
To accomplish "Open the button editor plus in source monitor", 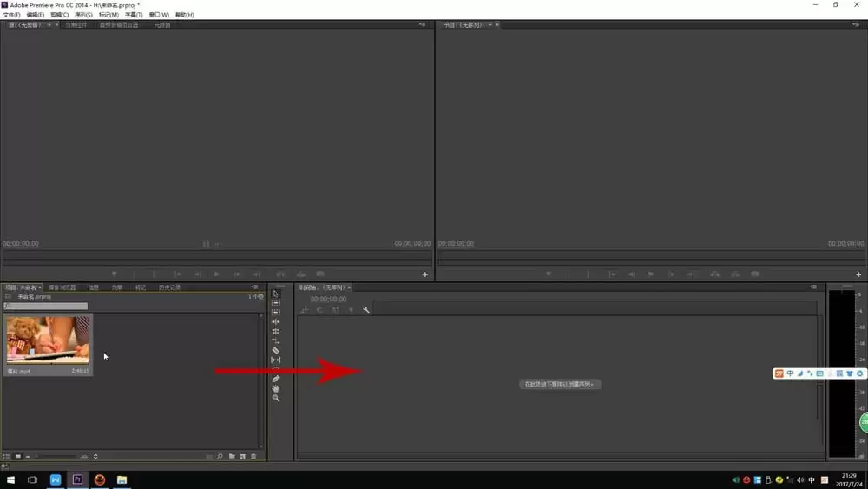I will click(425, 274).
